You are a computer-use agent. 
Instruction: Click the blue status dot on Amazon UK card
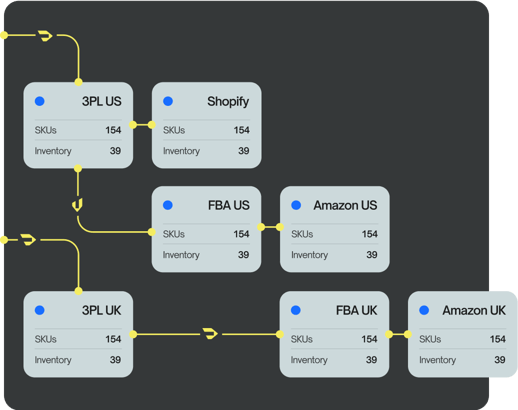[x=424, y=310]
